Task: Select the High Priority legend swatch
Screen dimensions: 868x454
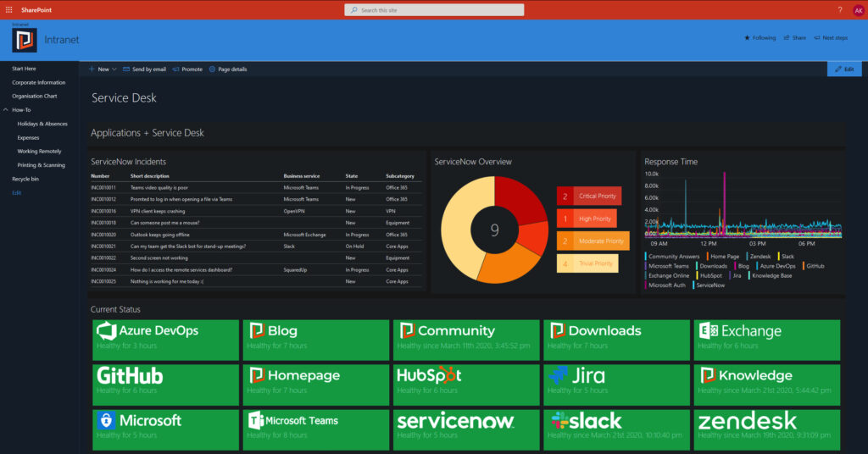Action: point(587,219)
